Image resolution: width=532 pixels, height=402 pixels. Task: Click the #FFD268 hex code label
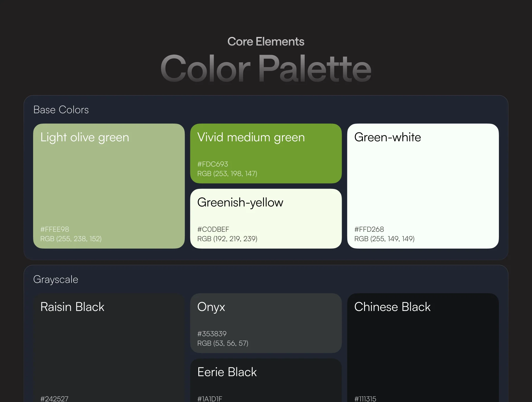369,229
